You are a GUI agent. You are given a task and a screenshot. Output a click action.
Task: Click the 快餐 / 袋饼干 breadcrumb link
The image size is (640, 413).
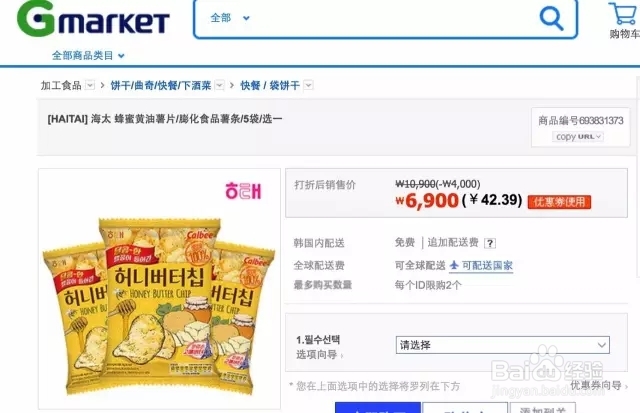point(270,85)
